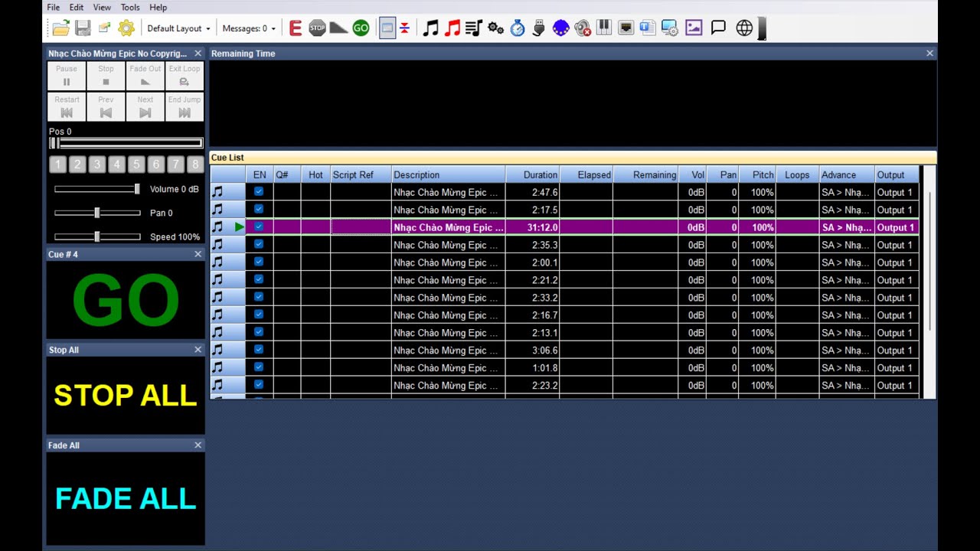Click the Fade Out button
Viewport: 980px width, 551px height.
(145, 76)
